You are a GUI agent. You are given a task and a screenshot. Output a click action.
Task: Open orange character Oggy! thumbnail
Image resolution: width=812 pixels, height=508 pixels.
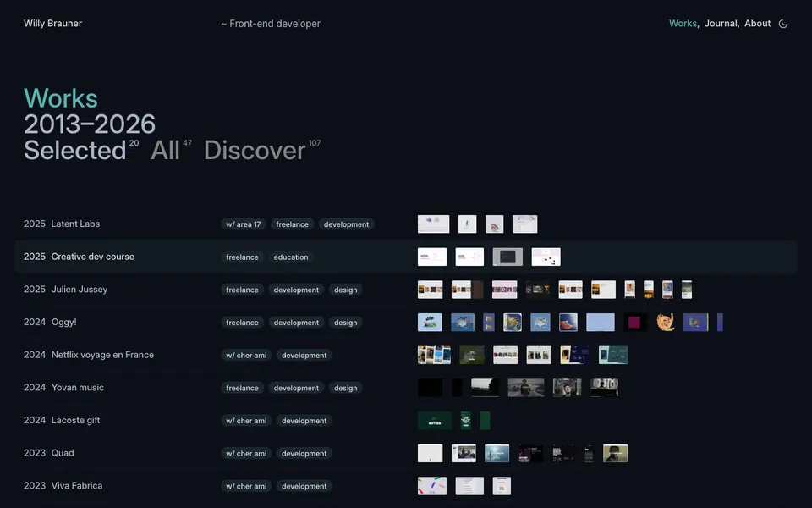[x=666, y=322]
